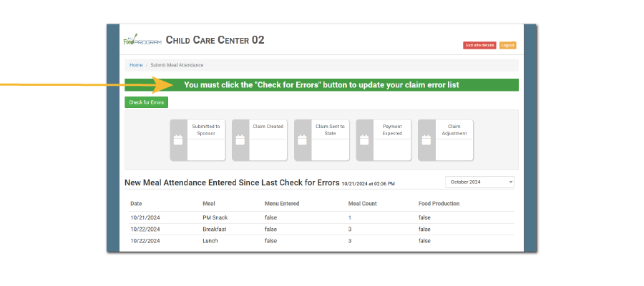Open meal count 3 for Breakfast
Image resolution: width=644 pixels, height=286 pixels.
(350, 230)
